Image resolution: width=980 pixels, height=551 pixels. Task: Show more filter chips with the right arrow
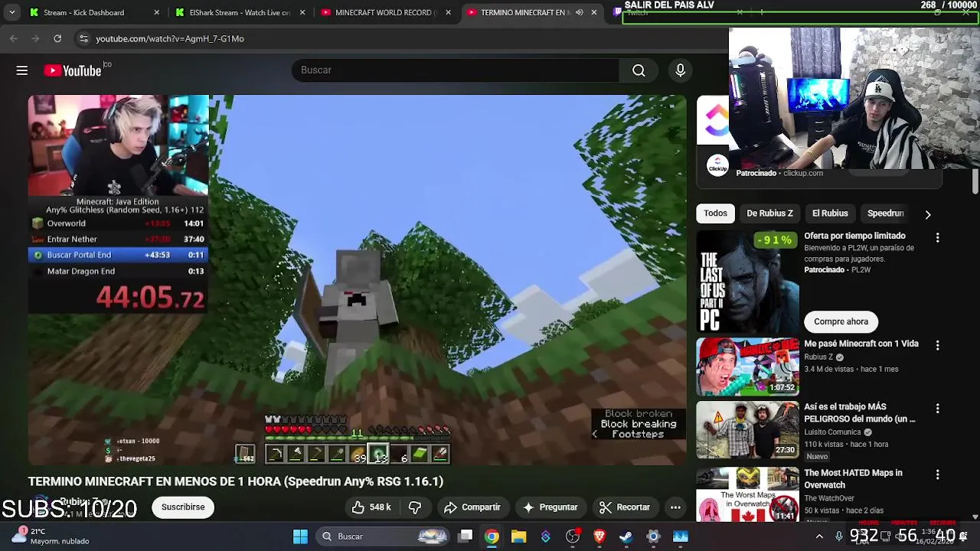pyautogui.click(x=928, y=214)
